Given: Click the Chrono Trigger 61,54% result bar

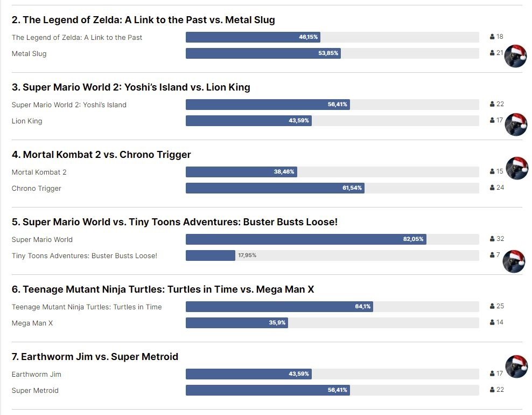Looking at the screenshot, I should click(x=275, y=188).
